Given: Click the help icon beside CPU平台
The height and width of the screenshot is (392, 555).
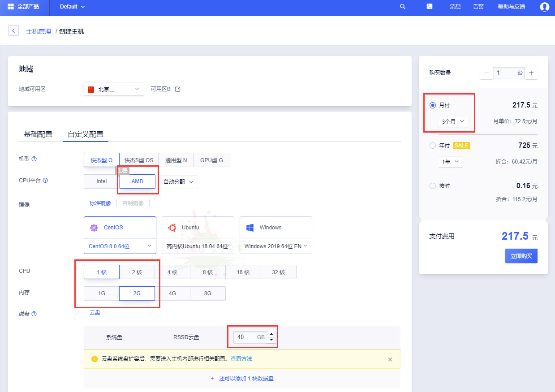Looking at the screenshot, I should coord(45,181).
